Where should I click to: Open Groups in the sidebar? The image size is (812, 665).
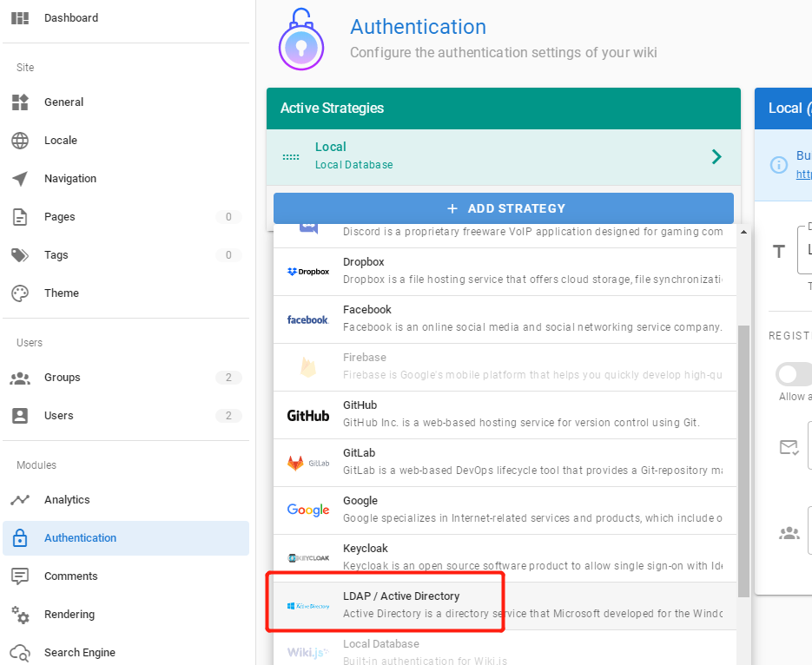point(126,378)
